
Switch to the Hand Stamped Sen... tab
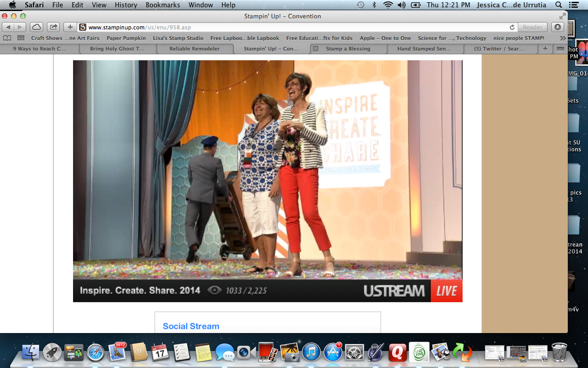coord(424,49)
